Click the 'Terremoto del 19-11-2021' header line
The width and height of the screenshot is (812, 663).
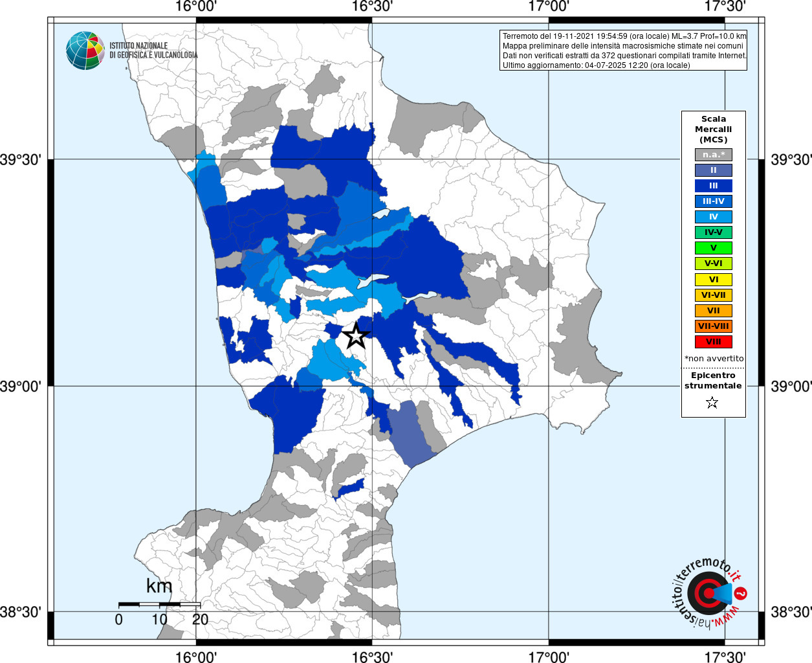624,36
